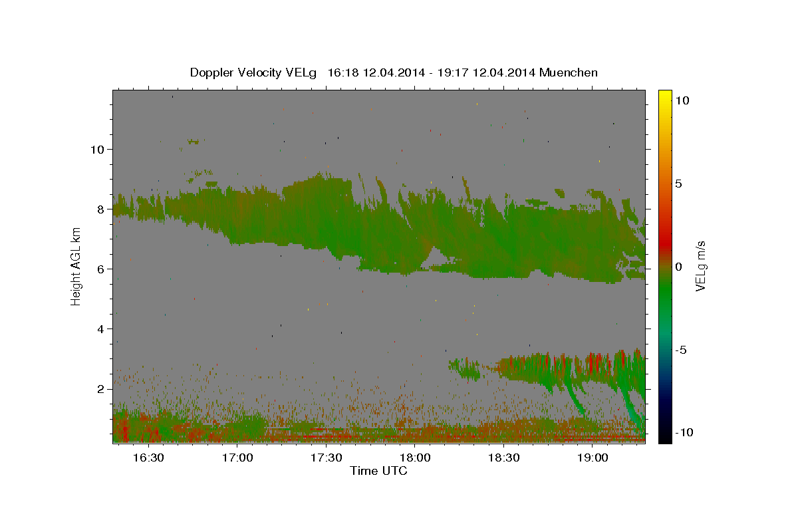Click the colorbar value 0
This screenshot has height=532, width=798.
(x=678, y=266)
